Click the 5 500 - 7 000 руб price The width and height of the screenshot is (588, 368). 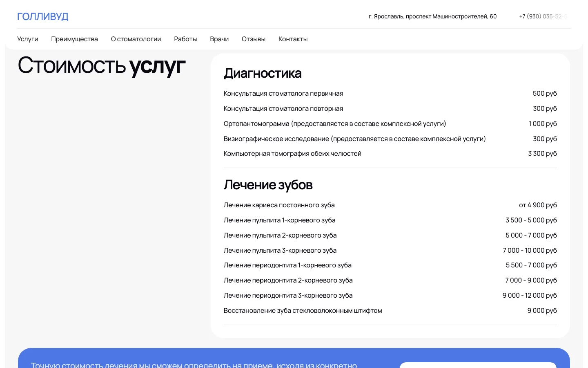coord(531,265)
